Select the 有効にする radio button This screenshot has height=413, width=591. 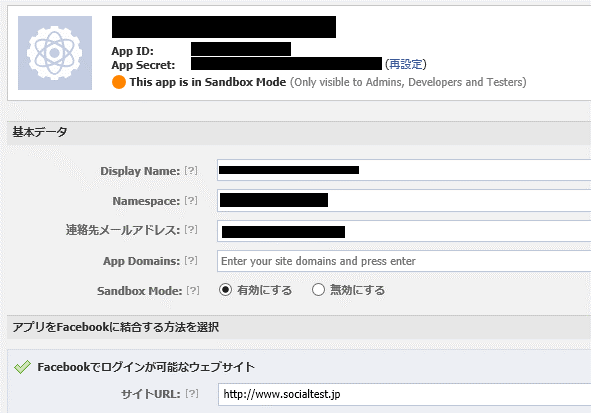click(x=225, y=290)
